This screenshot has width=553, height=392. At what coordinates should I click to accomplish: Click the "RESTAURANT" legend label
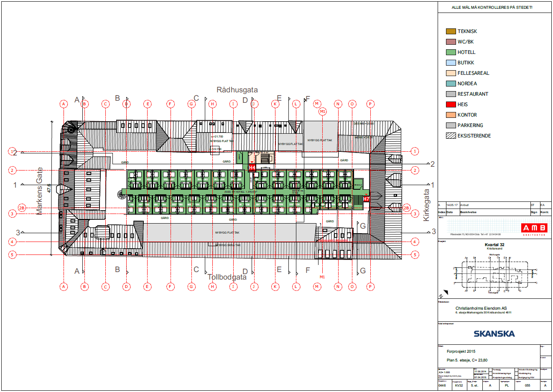tap(473, 94)
